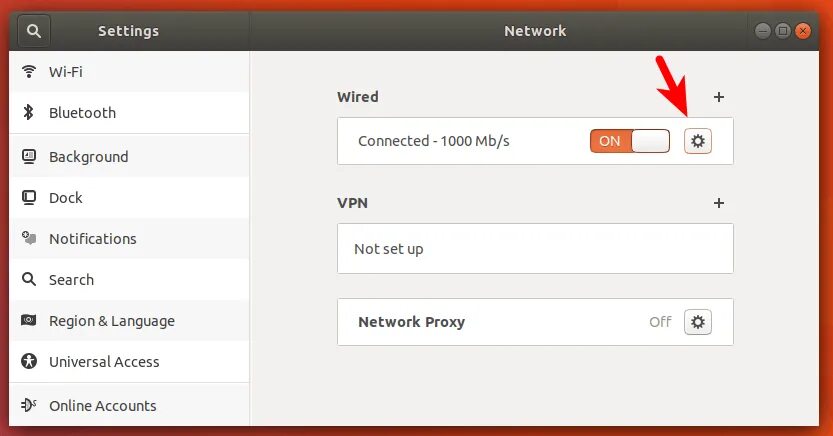
Task: Maximize the Settings window
Action: pos(784,31)
